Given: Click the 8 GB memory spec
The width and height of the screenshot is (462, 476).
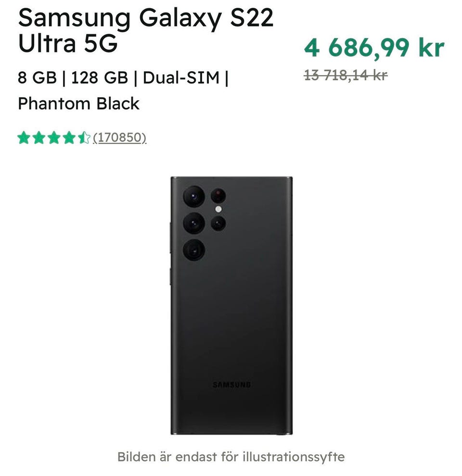Looking at the screenshot, I should (37, 77).
